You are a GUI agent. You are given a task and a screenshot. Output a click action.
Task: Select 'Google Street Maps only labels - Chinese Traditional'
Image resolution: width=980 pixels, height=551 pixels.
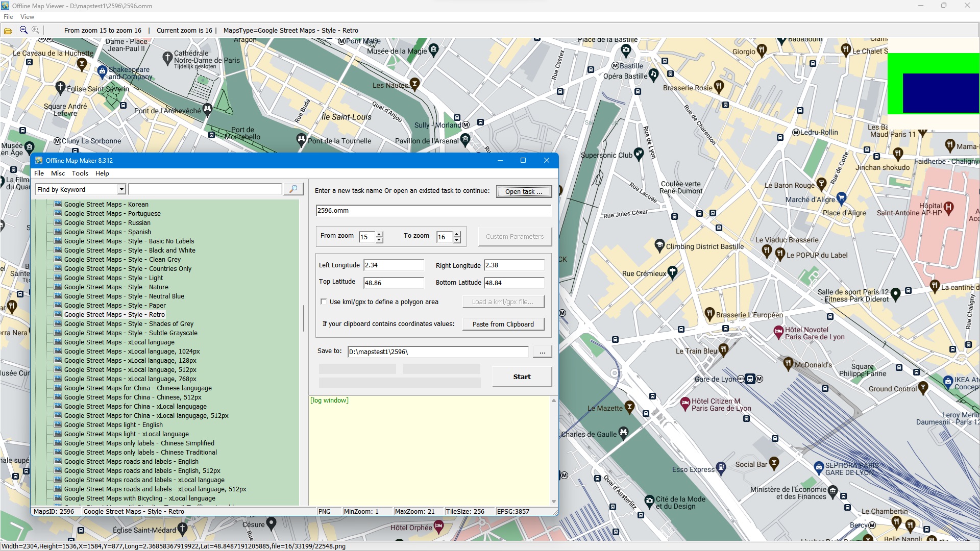[140, 452]
